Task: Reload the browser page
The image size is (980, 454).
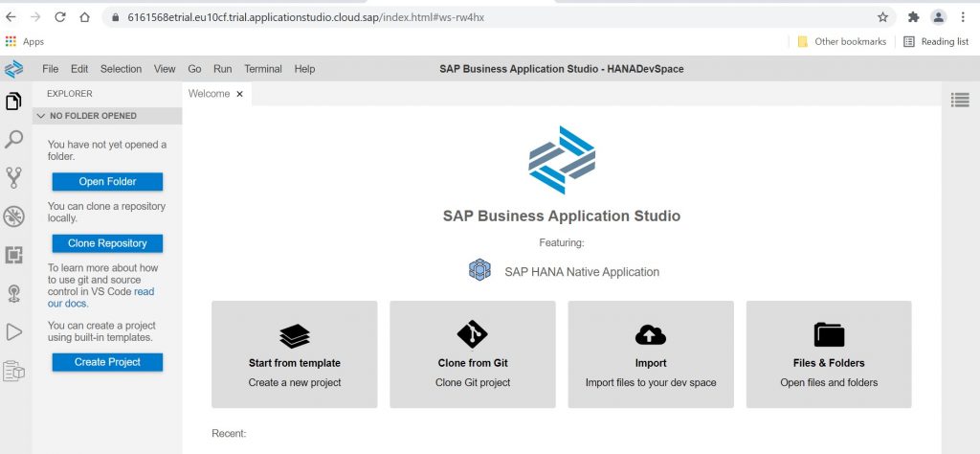Action: (60, 17)
